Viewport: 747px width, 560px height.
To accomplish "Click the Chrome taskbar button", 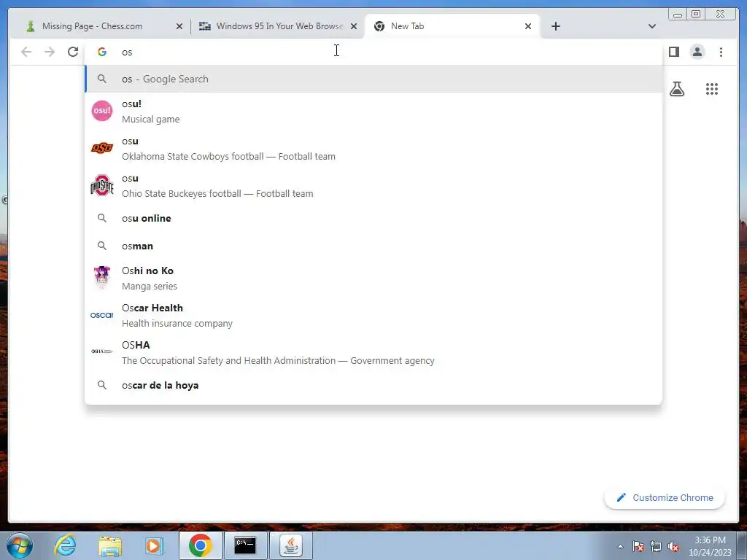I will click(201, 545).
